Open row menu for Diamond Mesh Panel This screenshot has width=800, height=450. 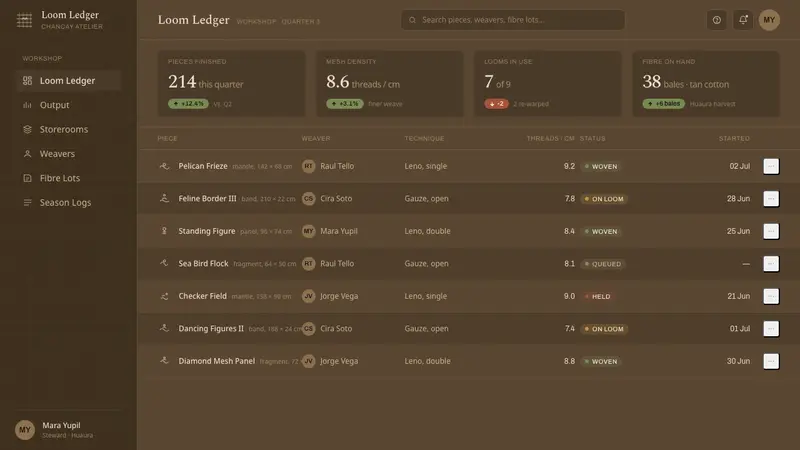tap(771, 361)
